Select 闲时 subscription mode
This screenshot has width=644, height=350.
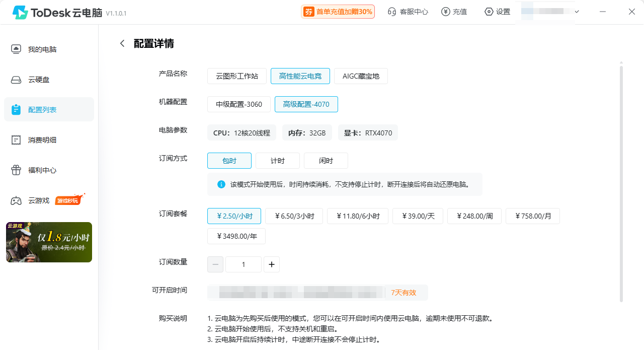[326, 161]
